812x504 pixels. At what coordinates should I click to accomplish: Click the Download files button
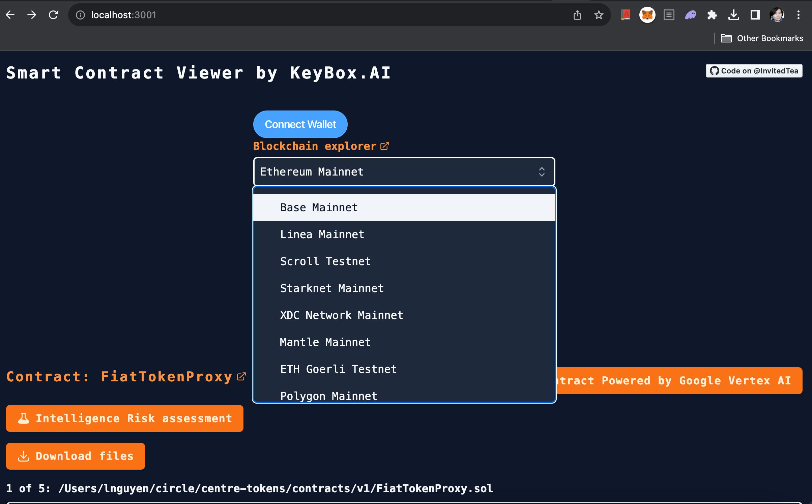point(76,456)
